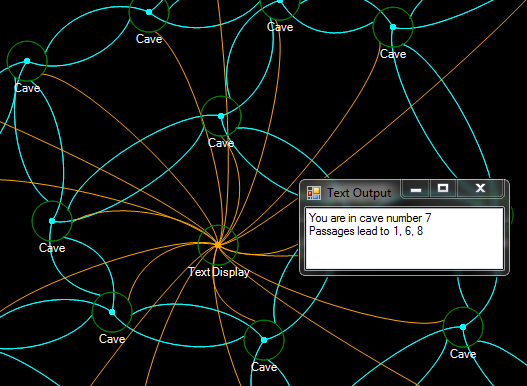527x386 pixels.
Task: Select the Text Display node circle
Action: (x=218, y=245)
